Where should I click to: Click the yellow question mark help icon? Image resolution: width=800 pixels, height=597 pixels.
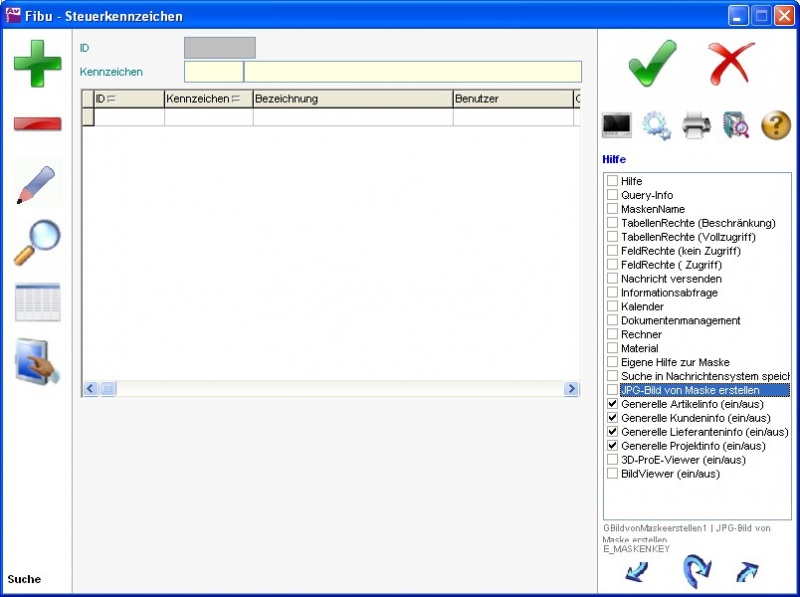click(x=776, y=125)
